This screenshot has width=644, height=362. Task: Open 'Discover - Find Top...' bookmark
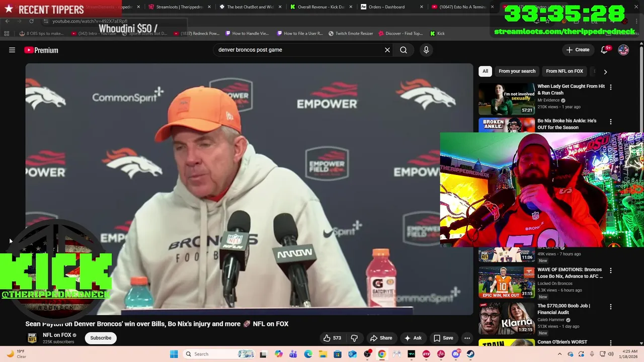pos(400,33)
